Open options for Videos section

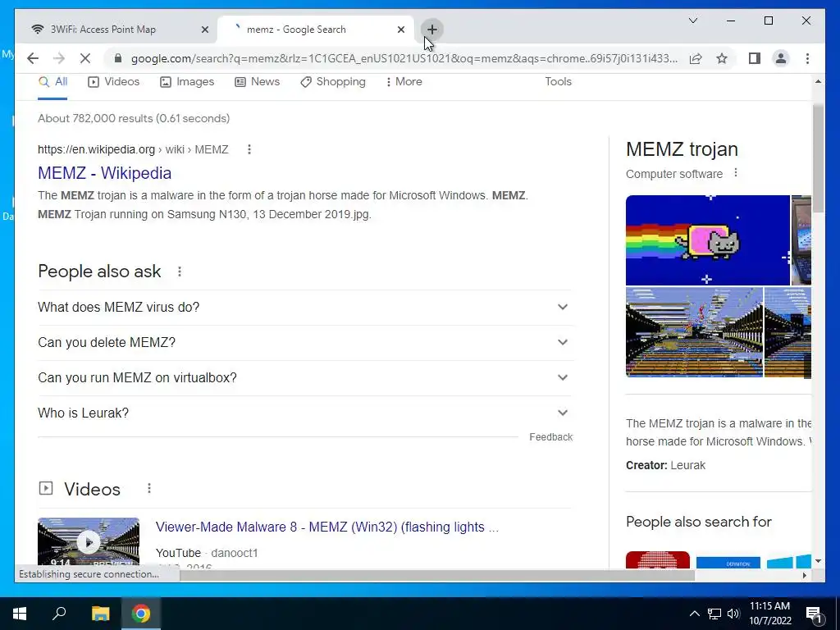click(x=149, y=489)
